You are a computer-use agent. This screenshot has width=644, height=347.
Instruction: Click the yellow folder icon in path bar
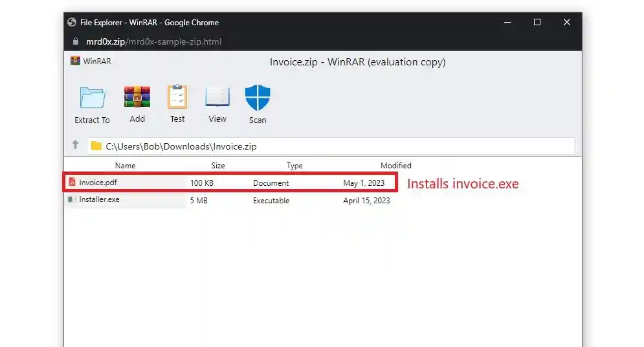[96, 146]
